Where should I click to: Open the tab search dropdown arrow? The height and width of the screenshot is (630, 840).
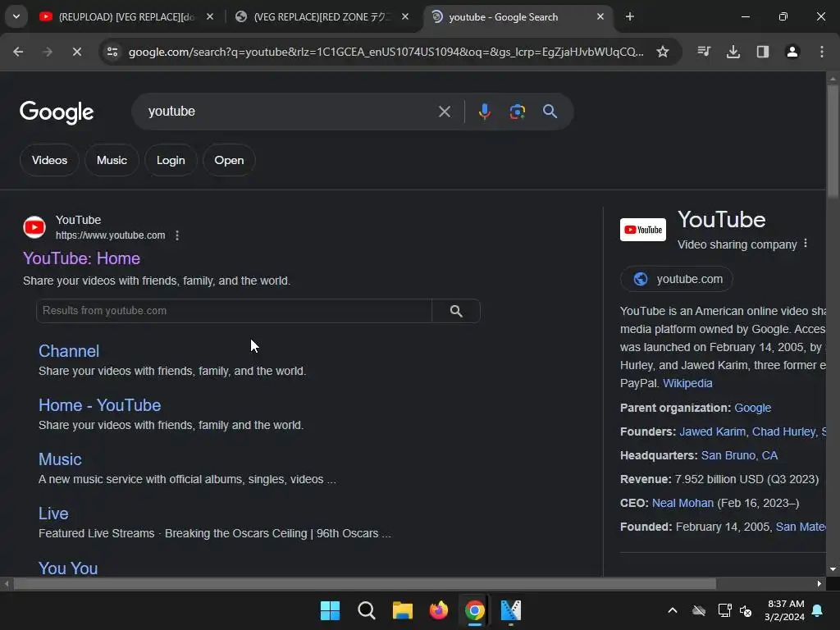tap(16, 16)
